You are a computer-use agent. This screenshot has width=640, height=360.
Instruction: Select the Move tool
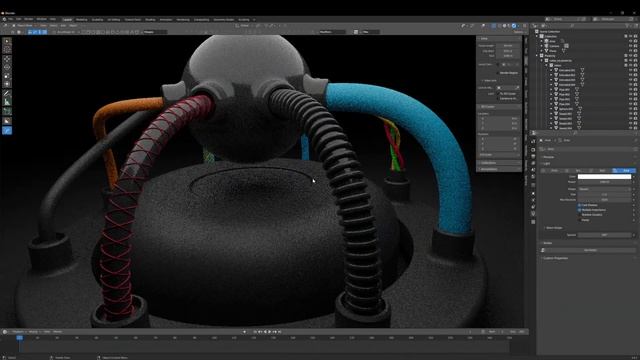point(7,60)
